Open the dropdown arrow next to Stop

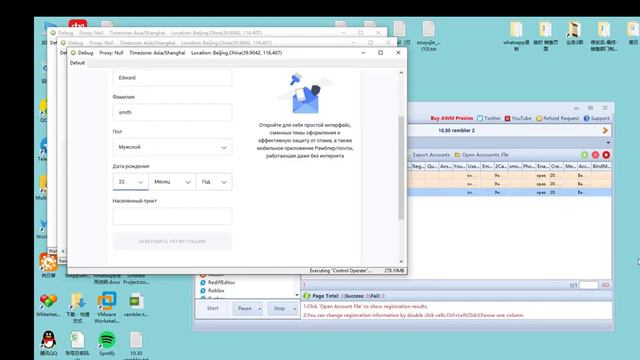click(294, 309)
